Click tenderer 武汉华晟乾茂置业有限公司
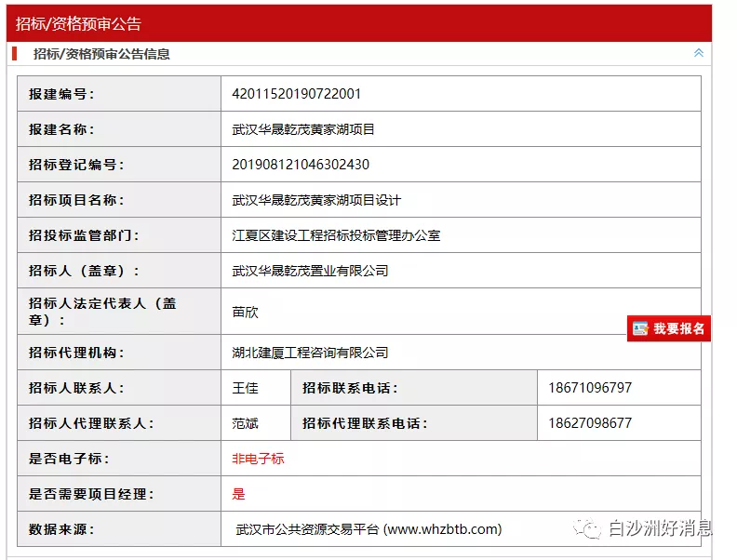Viewport: 737px width, 560px height. [x=310, y=271]
